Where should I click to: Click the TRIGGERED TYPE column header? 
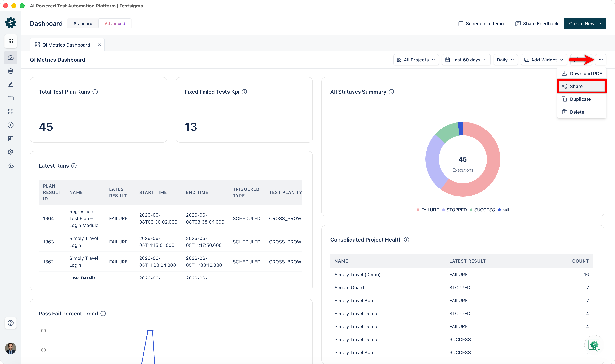point(246,192)
